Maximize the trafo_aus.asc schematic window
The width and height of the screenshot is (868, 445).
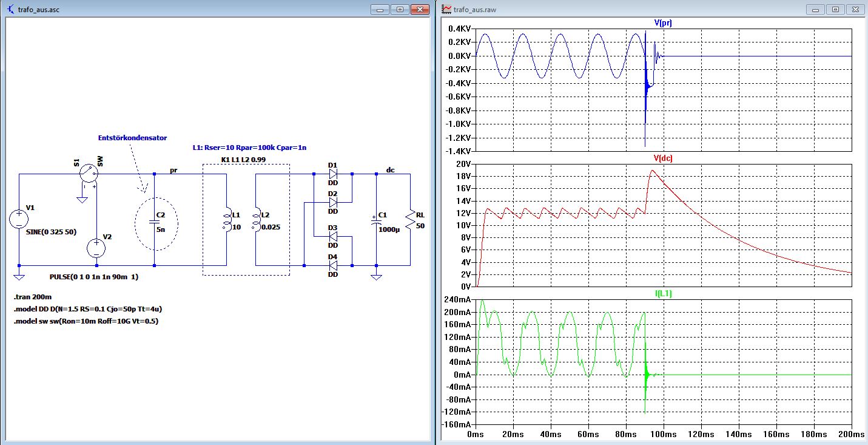coord(400,9)
